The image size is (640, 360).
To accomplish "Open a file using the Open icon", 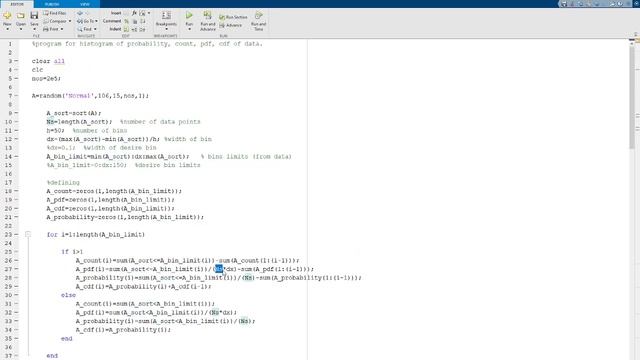I will click(20, 16).
